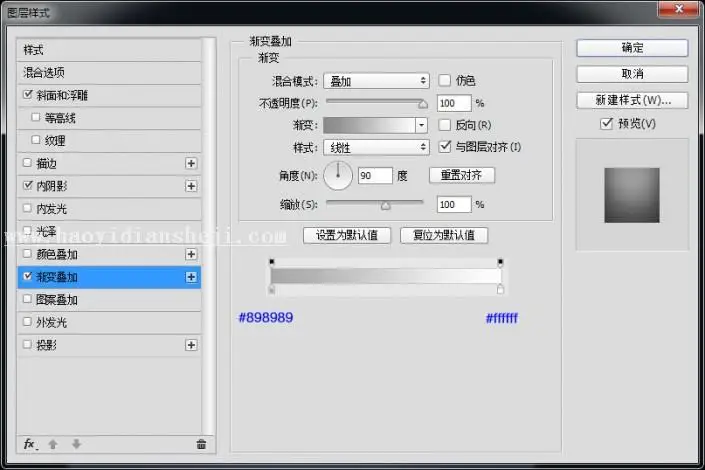705x470 pixels.
Task: Click the 角度 angle input field
Action: pyautogui.click(x=375, y=175)
